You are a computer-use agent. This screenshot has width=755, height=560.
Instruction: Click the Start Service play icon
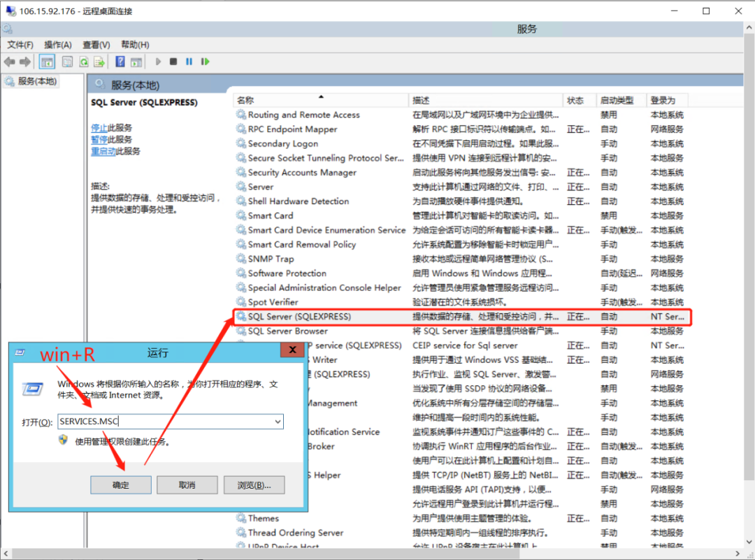158,62
